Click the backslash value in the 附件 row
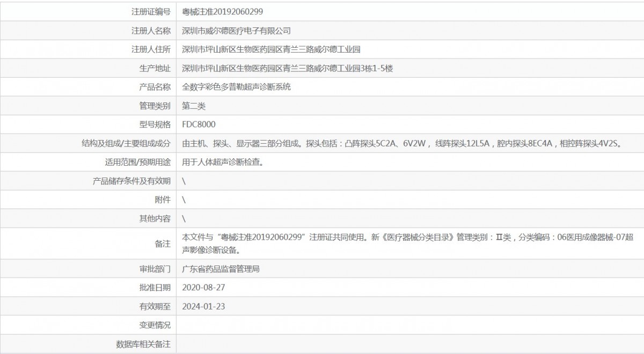 pos(184,200)
